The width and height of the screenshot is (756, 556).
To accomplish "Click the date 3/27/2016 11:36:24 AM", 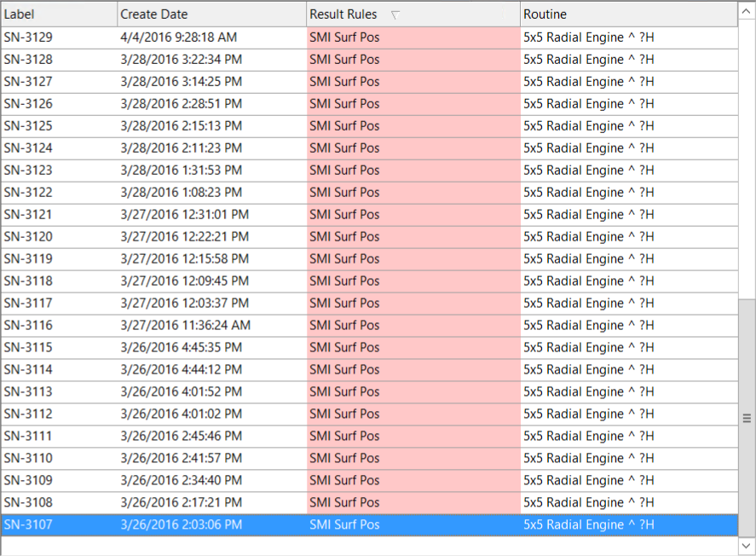I will click(185, 326).
